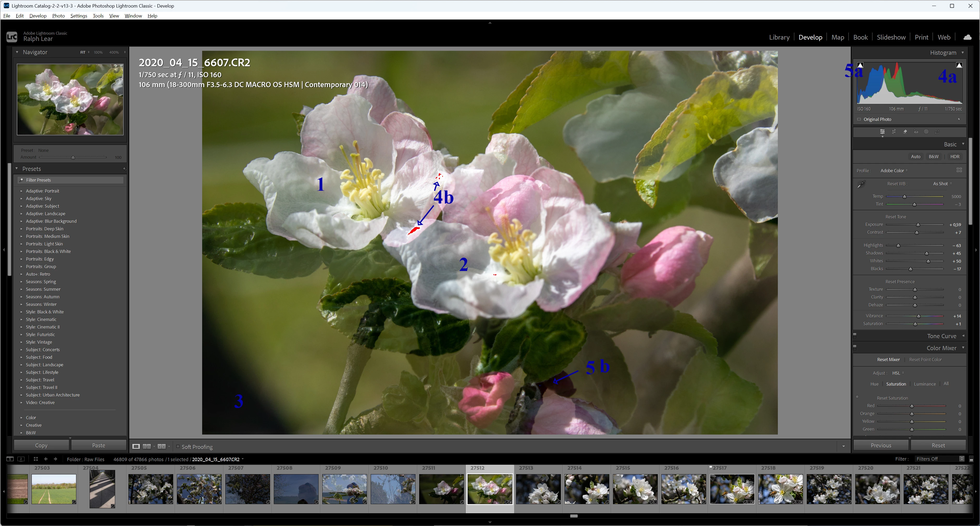
Task: Click the cloud sync status icon
Action: (x=967, y=37)
